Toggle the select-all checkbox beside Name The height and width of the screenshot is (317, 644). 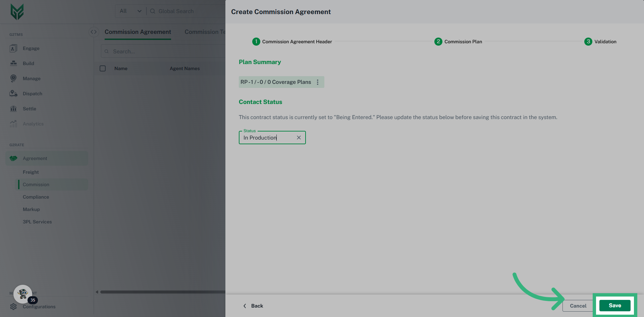(x=103, y=68)
